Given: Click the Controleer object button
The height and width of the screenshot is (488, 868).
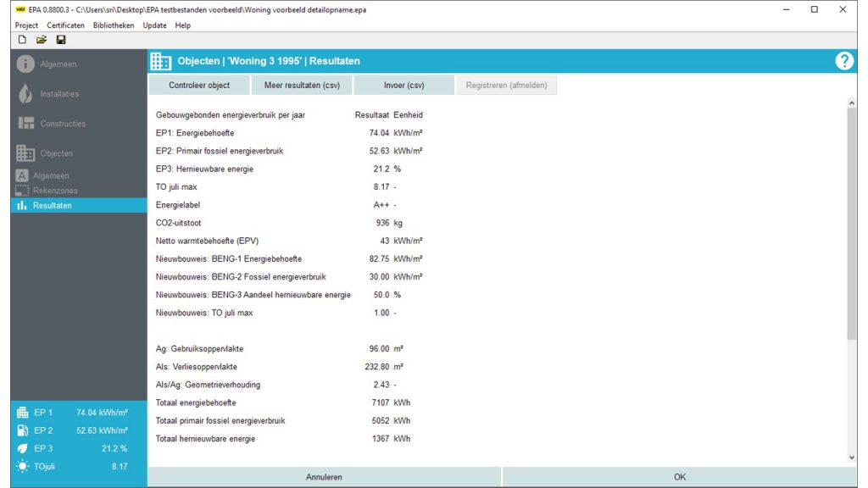Looking at the screenshot, I should [x=199, y=86].
